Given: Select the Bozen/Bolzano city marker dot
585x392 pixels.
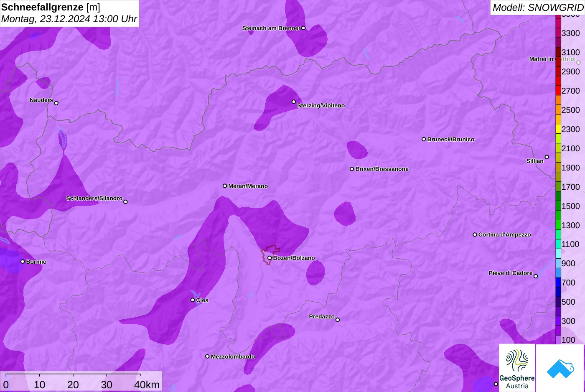Looking at the screenshot, I should point(270,258).
